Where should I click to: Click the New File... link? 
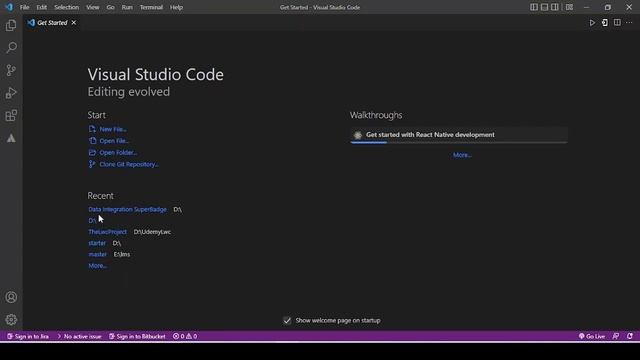tap(113, 129)
